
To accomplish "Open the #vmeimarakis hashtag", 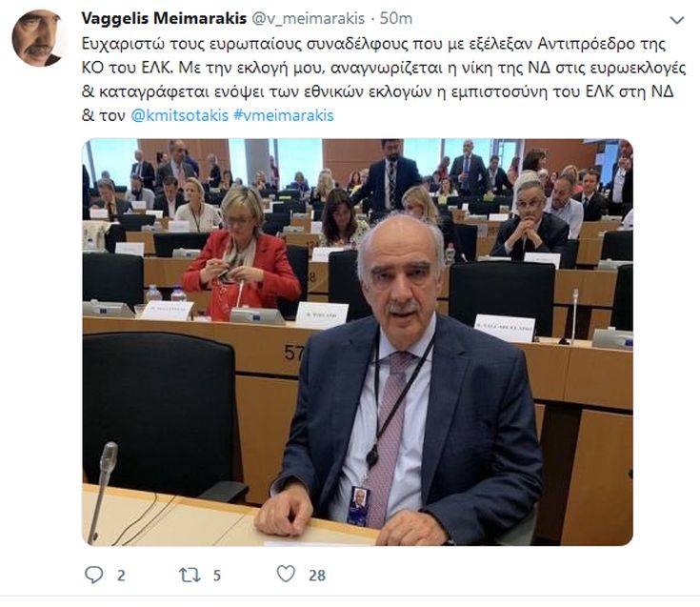I will 284,115.
